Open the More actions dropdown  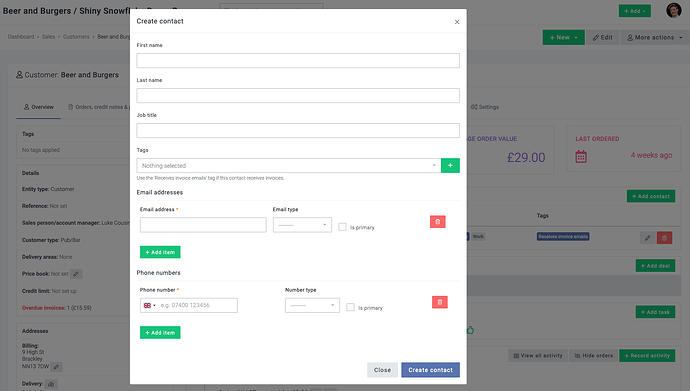[x=655, y=37]
